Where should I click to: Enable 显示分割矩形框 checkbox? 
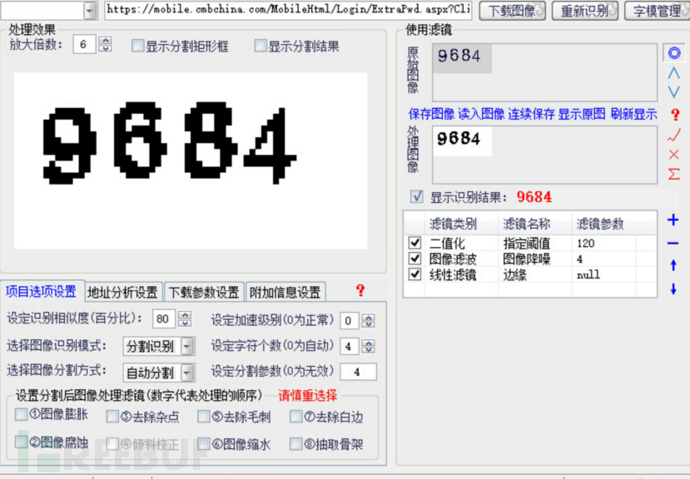137,46
